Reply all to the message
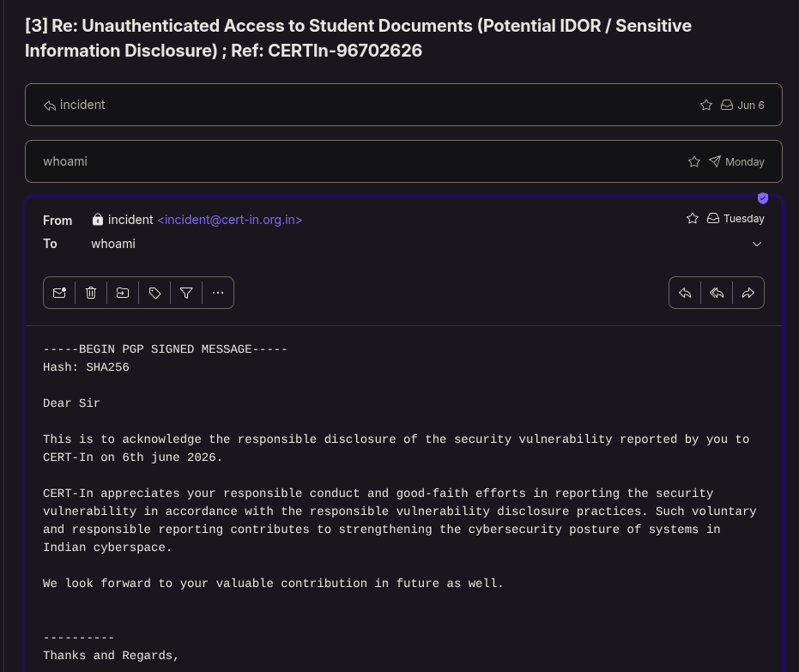 717,293
